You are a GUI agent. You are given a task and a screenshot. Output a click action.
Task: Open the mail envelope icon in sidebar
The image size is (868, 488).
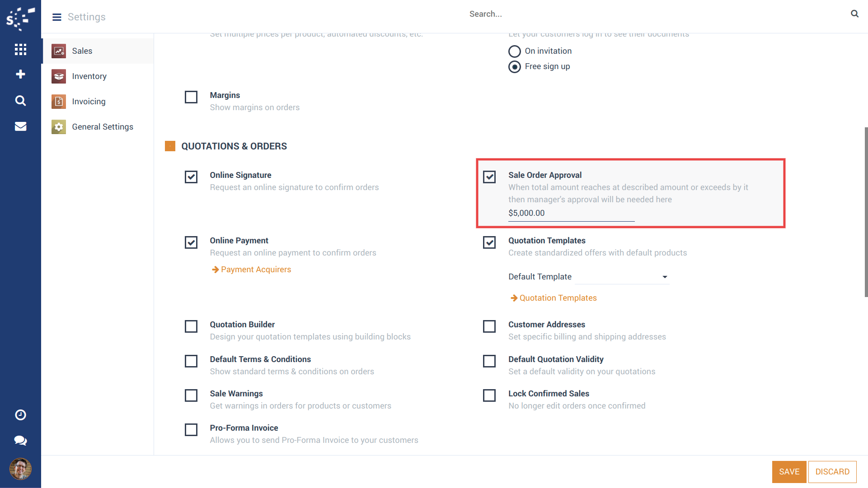point(20,126)
